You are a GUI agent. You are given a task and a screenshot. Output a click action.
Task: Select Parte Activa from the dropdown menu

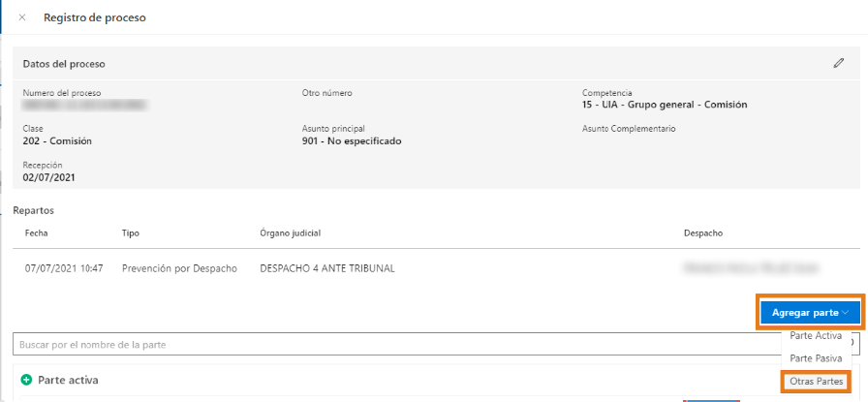[x=815, y=336]
